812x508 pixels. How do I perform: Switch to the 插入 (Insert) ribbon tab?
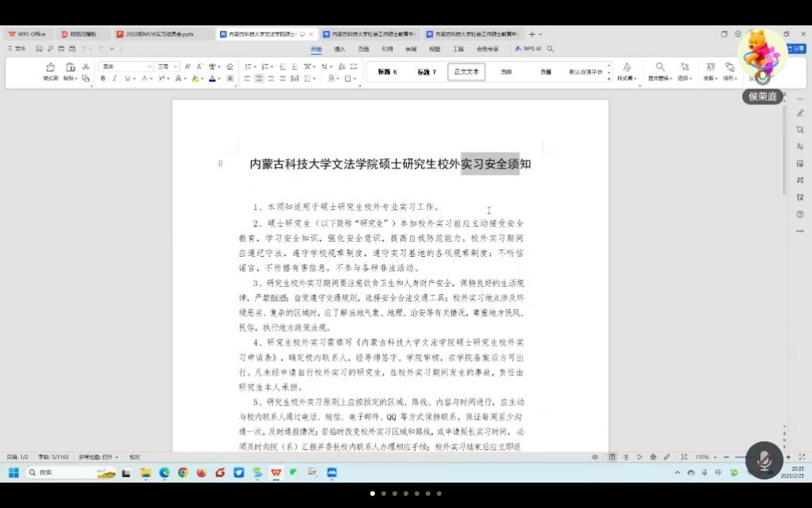click(x=340, y=48)
